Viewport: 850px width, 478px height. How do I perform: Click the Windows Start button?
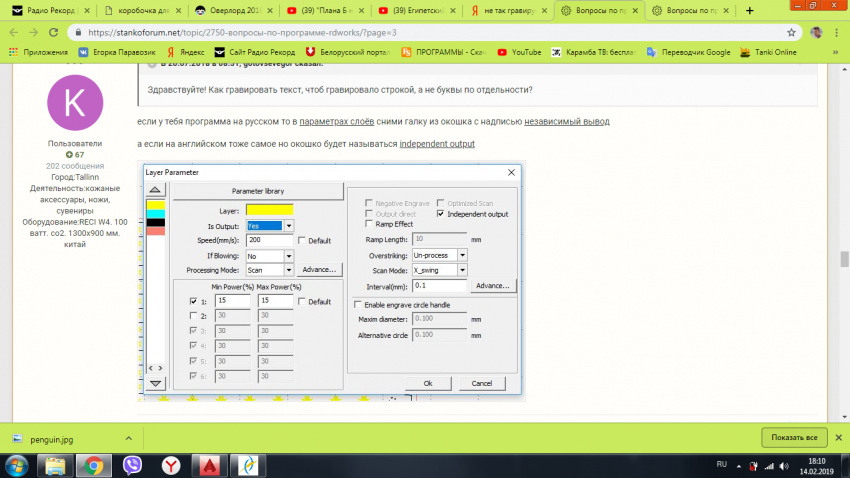(x=17, y=464)
